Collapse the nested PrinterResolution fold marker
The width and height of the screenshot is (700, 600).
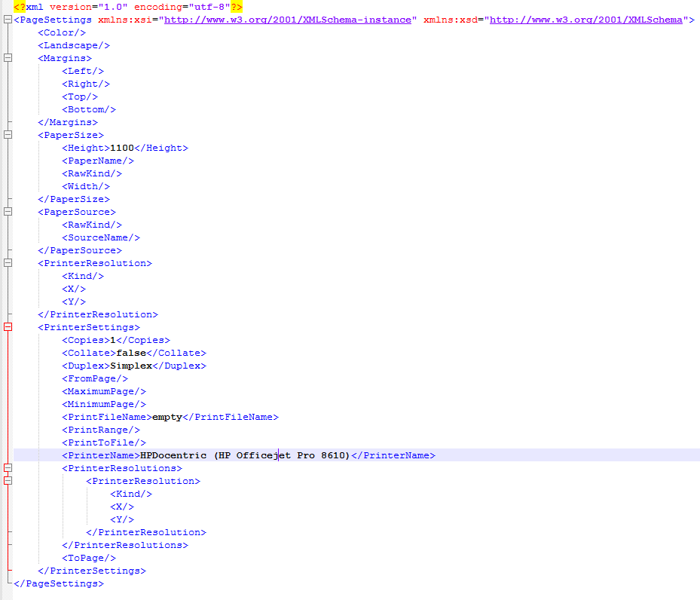(8, 480)
